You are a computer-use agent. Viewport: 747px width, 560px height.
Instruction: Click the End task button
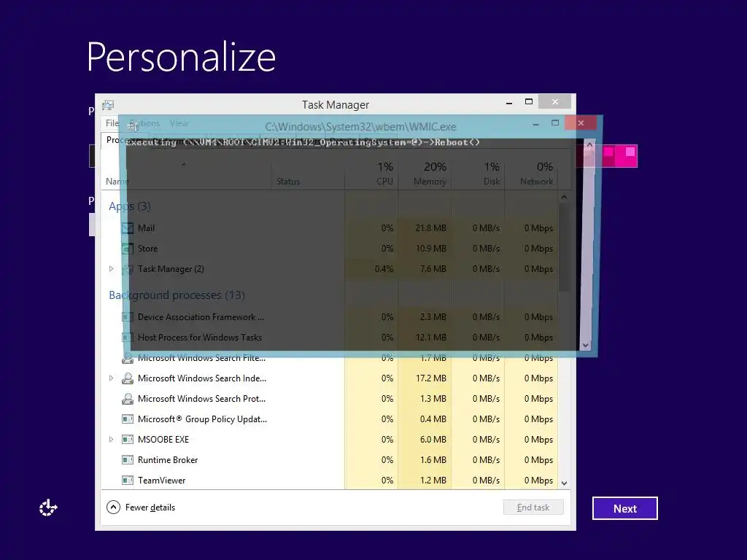pos(533,507)
